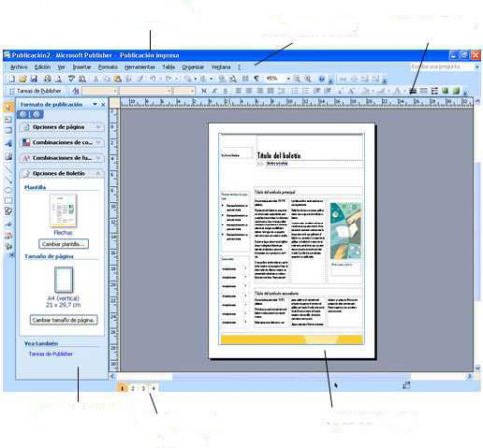The height and width of the screenshot is (448, 483).
Task: Select the Oval shape tool
Action: pyautogui.click(x=8, y=190)
